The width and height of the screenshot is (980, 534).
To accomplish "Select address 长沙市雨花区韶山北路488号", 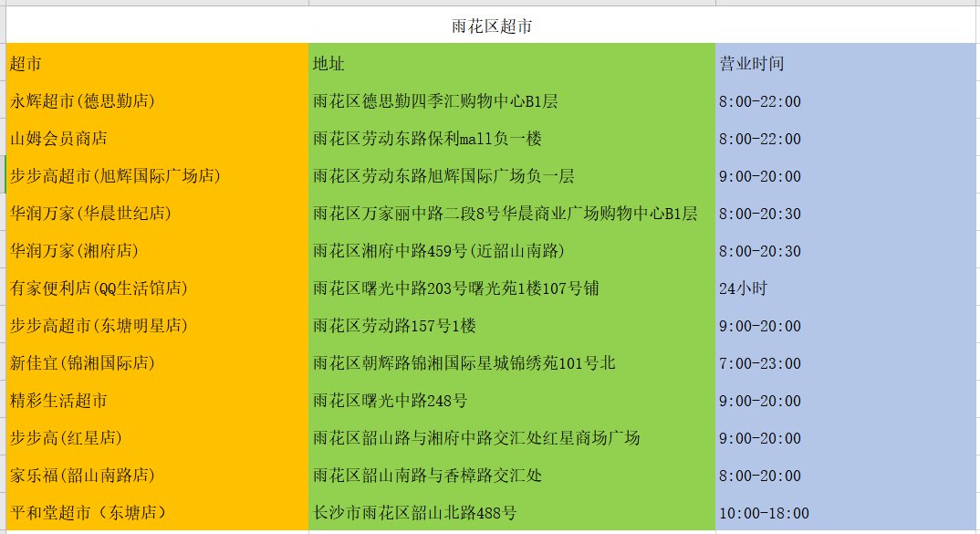I will click(x=512, y=513).
